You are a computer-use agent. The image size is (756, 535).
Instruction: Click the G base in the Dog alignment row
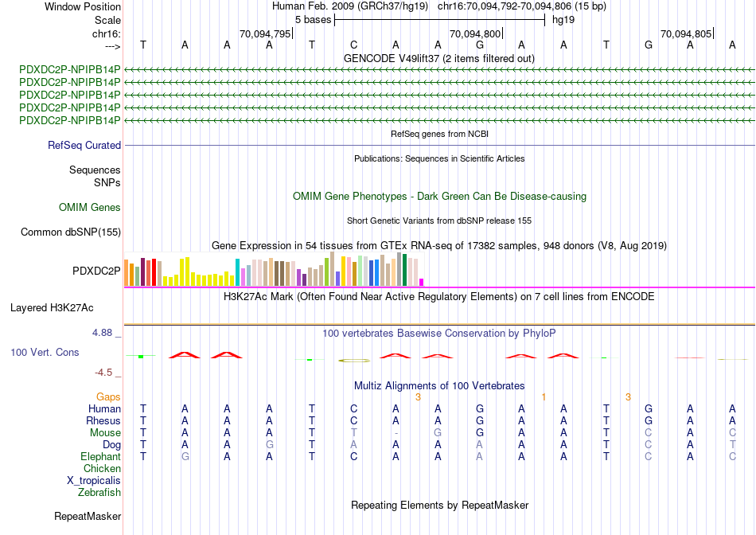tap(270, 445)
